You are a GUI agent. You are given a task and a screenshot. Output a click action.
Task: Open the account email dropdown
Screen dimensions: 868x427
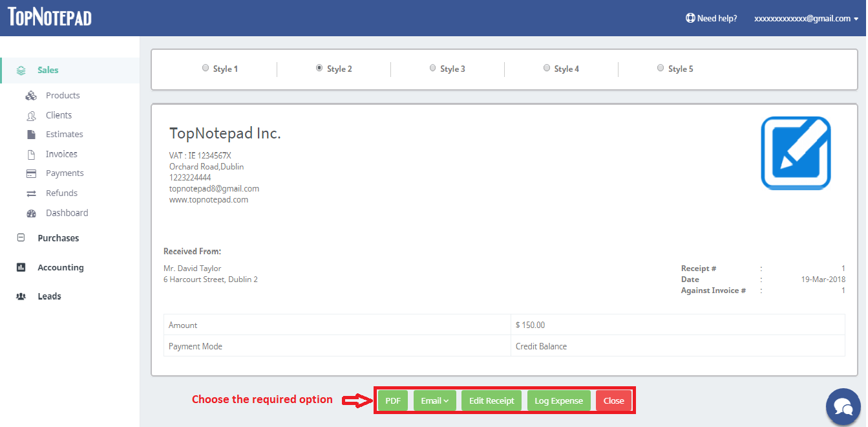pyautogui.click(x=806, y=18)
